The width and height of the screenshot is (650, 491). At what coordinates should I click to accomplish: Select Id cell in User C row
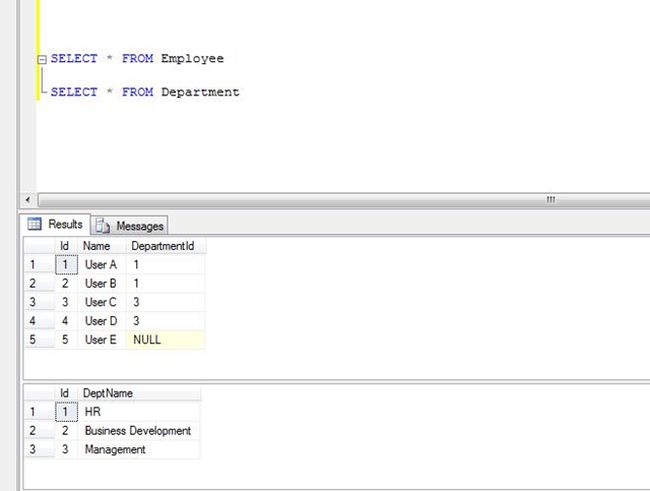tap(66, 302)
